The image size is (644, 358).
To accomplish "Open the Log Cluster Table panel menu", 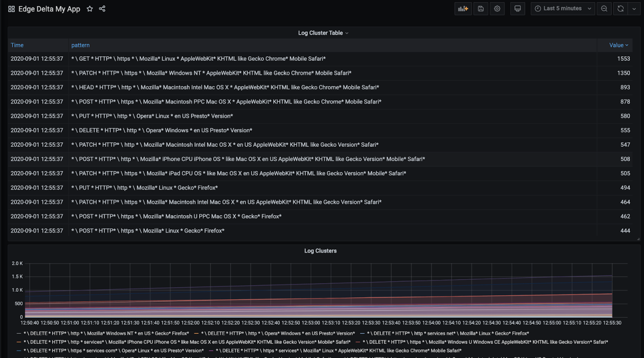I will tap(323, 33).
